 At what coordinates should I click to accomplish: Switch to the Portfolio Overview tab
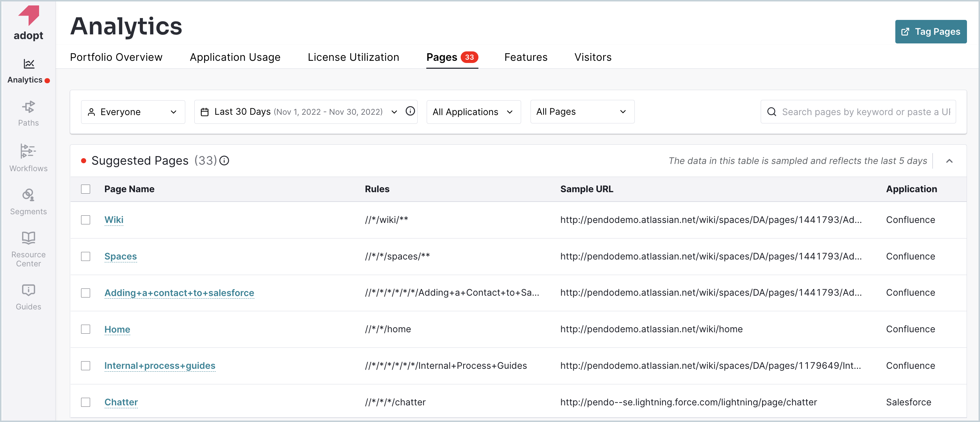(117, 57)
